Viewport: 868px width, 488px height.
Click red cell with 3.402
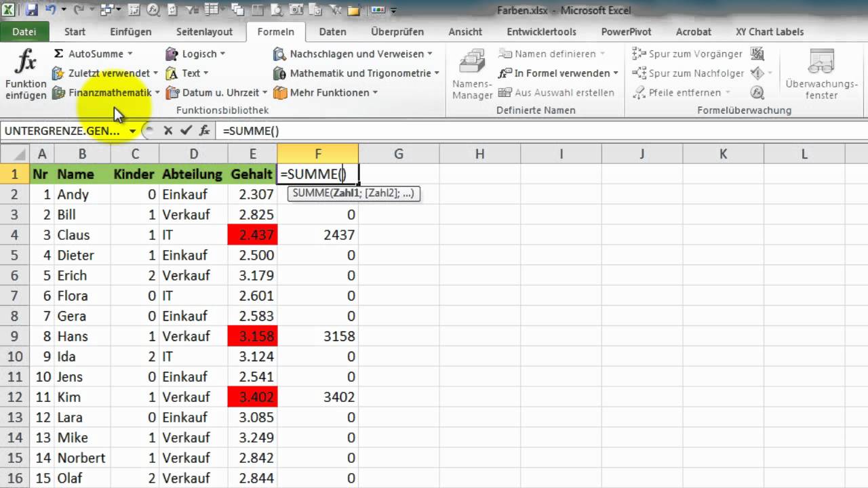coord(252,397)
